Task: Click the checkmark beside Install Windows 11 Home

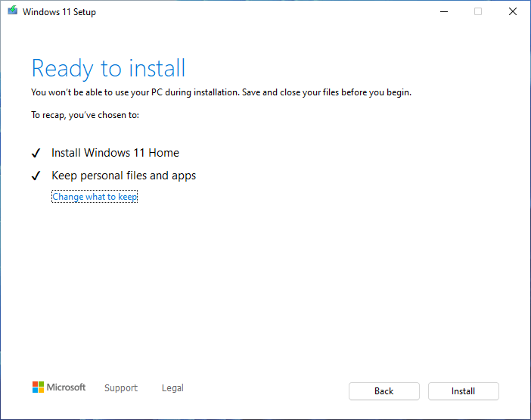Action: [x=36, y=153]
